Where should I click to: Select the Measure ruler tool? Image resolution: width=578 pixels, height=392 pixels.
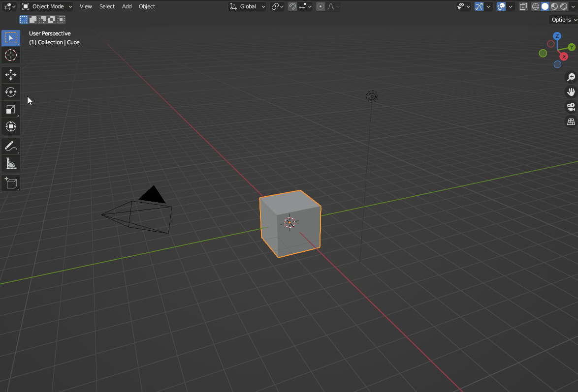click(x=11, y=164)
